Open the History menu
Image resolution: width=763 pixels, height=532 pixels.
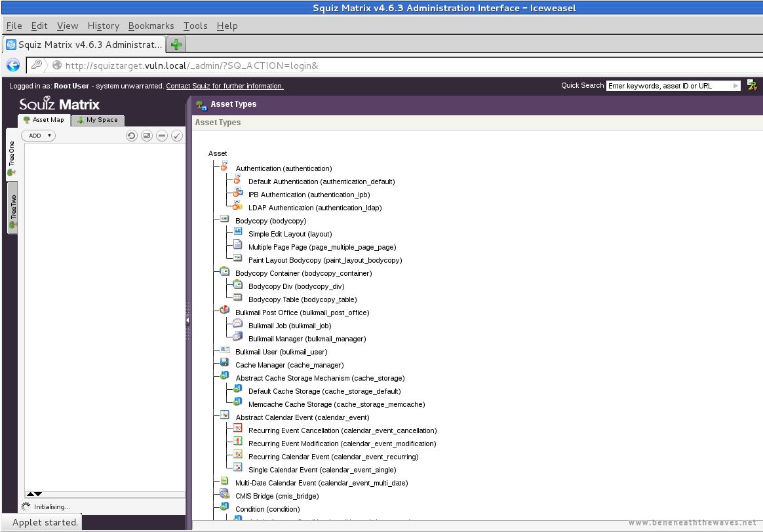tap(103, 26)
